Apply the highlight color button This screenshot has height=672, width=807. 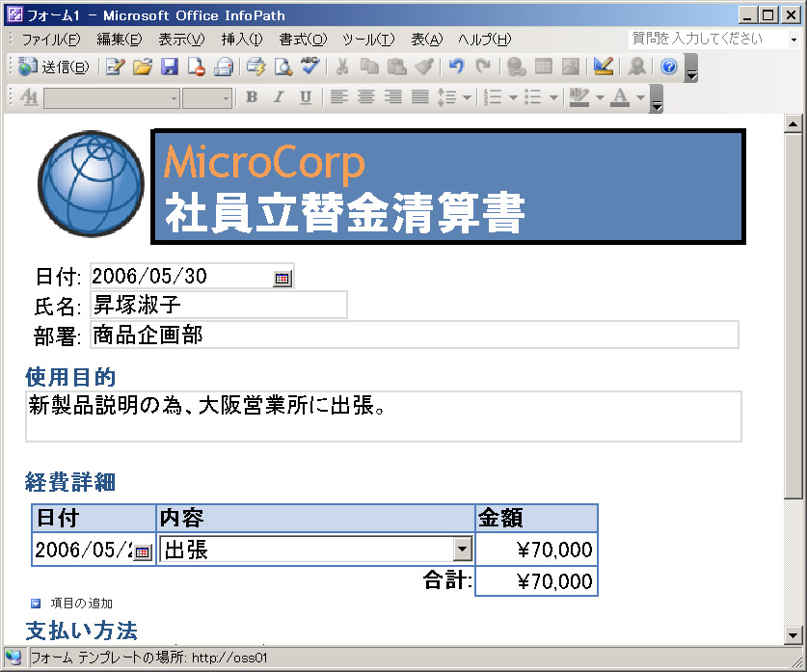(579, 96)
